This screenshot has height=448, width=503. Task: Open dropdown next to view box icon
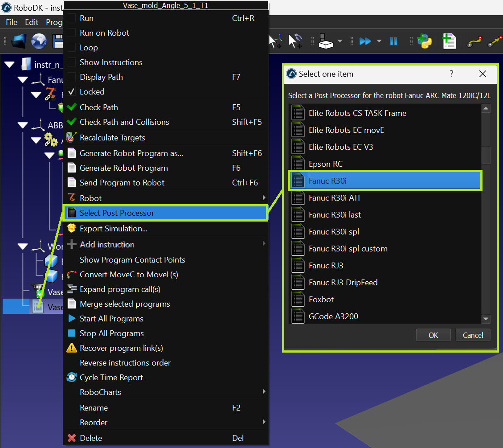click(340, 41)
